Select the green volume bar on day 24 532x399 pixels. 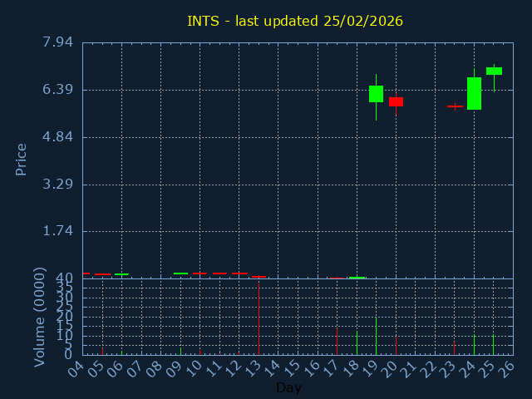coord(474,345)
